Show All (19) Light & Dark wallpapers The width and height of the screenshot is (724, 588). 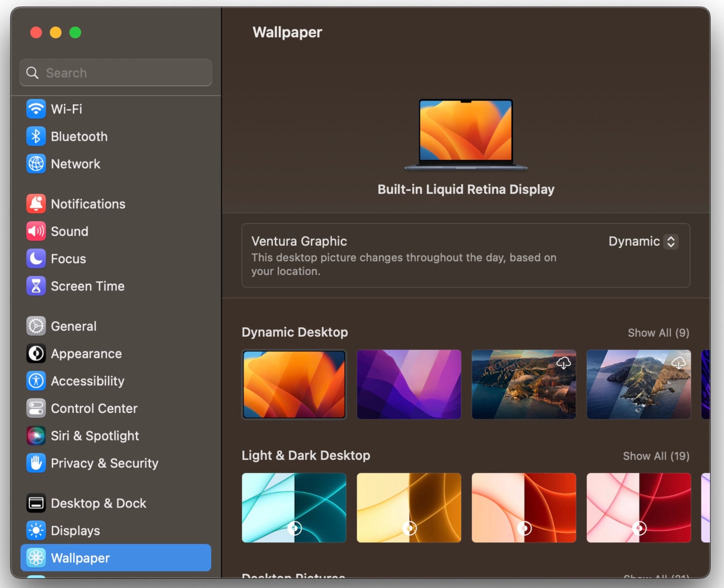click(656, 456)
